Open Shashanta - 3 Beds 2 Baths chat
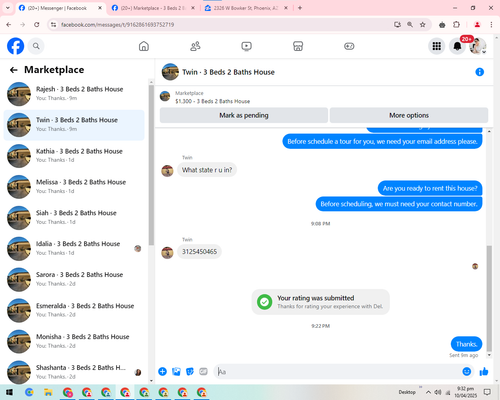Screen dimensions: 500x400 point(74,372)
